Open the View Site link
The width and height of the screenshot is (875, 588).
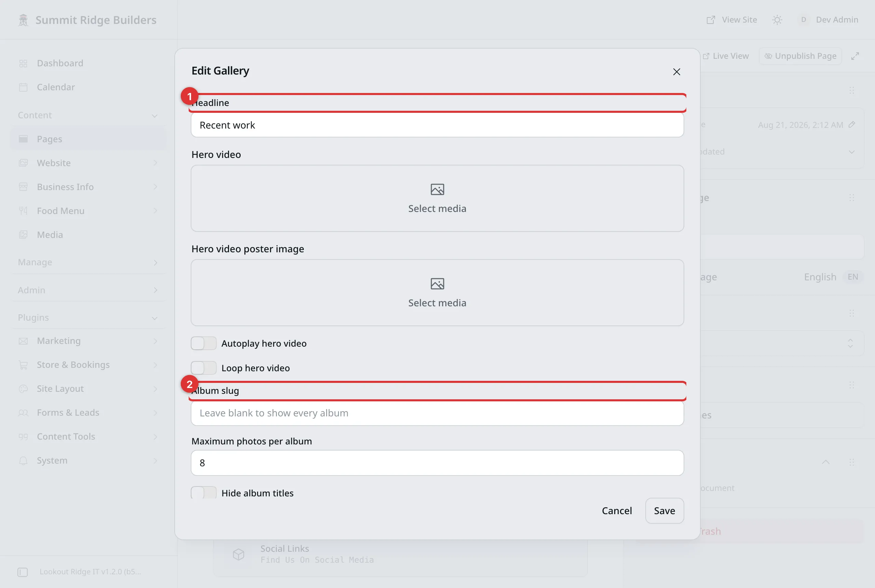point(731,20)
